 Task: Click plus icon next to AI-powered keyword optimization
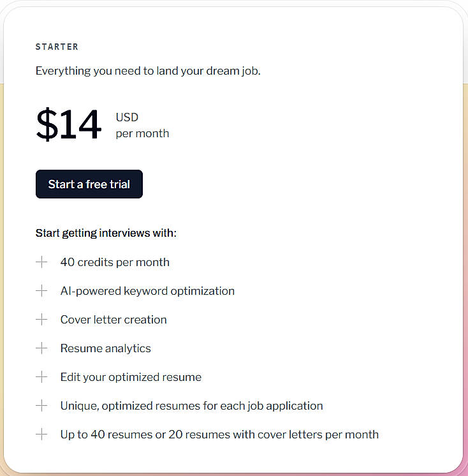point(41,290)
